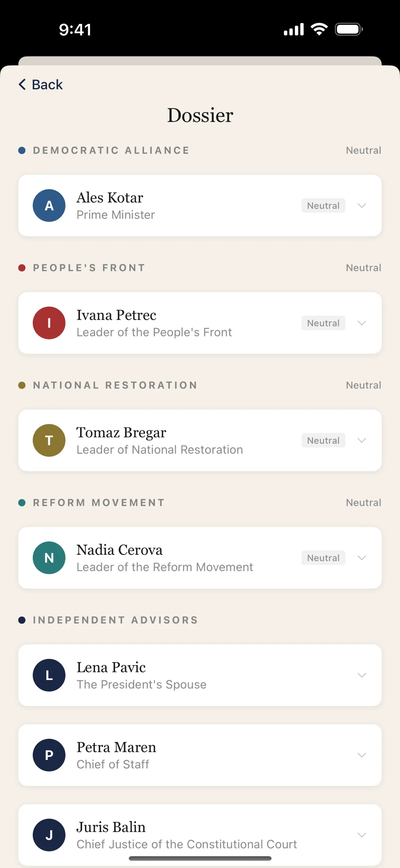Tap the Ales Kotar avatar icon
Viewport: 400px width, 868px height.
point(49,205)
